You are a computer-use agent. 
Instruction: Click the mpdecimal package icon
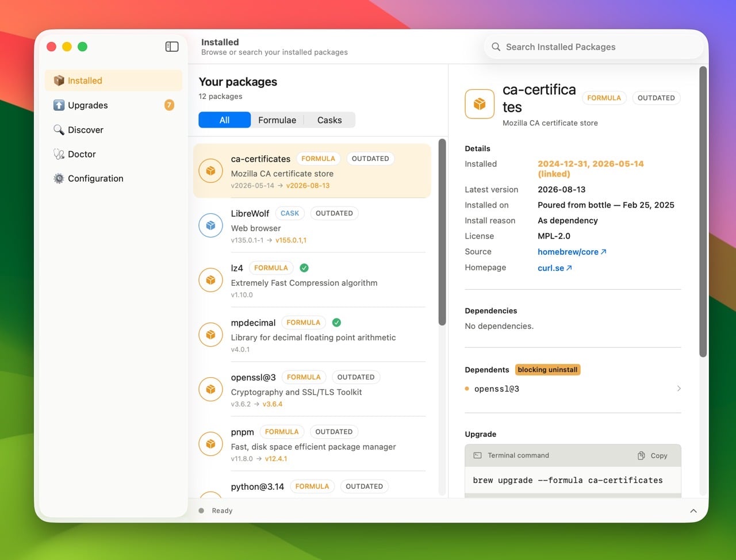[210, 335]
